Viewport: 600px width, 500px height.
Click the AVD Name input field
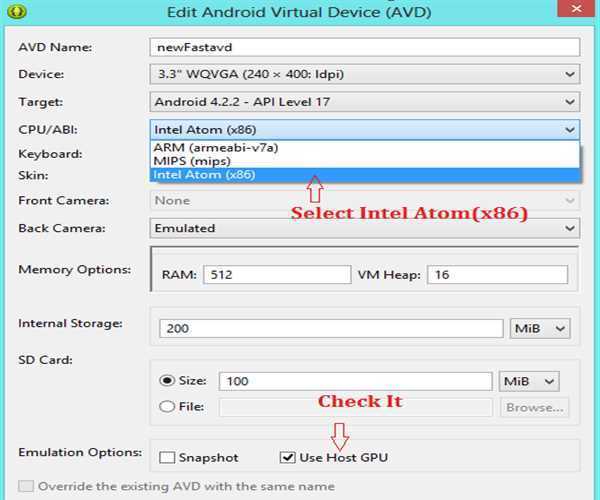[364, 47]
